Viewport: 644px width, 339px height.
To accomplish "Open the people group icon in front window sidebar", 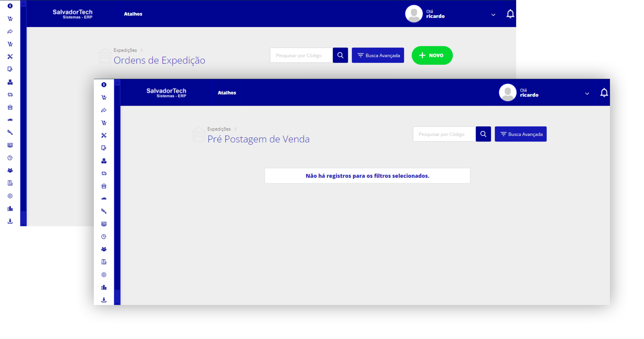I will coord(104,249).
